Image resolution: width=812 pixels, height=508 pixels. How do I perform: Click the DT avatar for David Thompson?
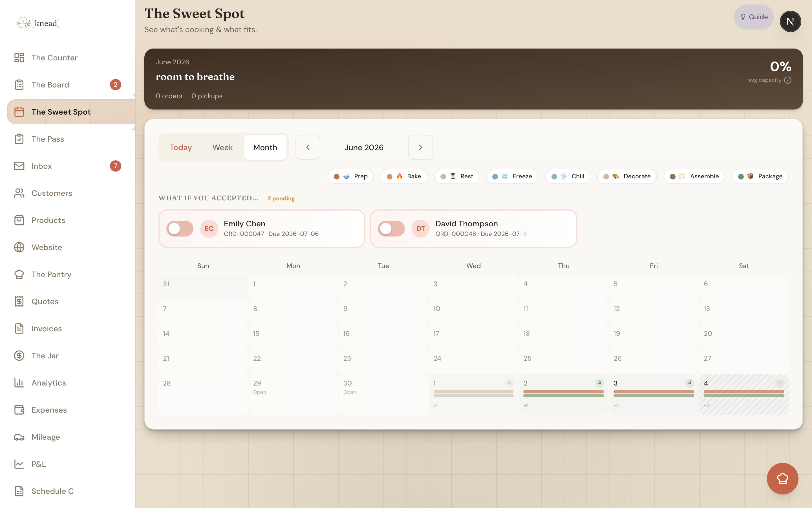point(421,229)
